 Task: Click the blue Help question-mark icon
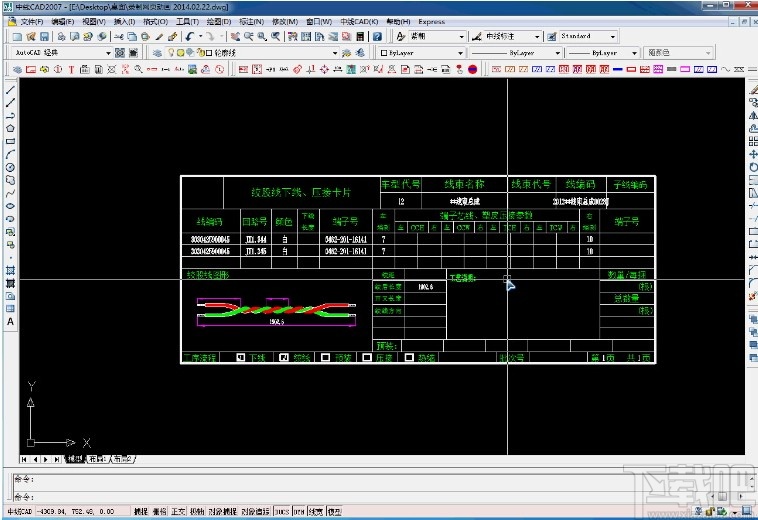[377, 37]
